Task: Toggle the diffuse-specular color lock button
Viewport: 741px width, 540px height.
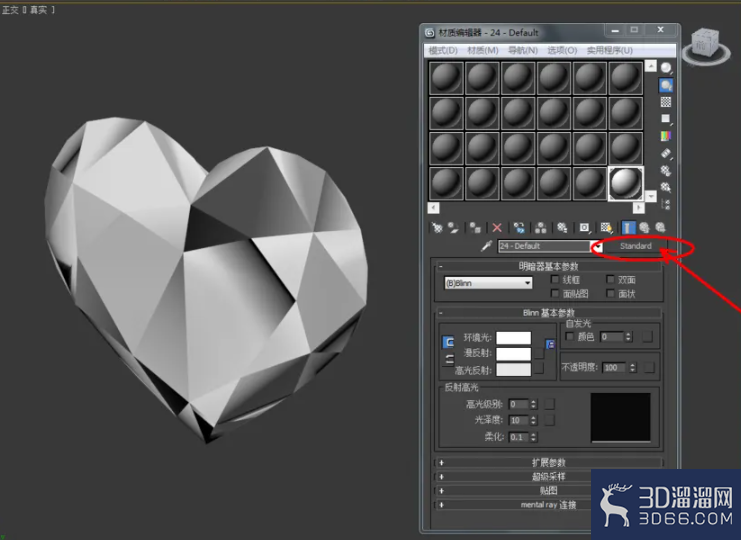Action: tap(448, 360)
